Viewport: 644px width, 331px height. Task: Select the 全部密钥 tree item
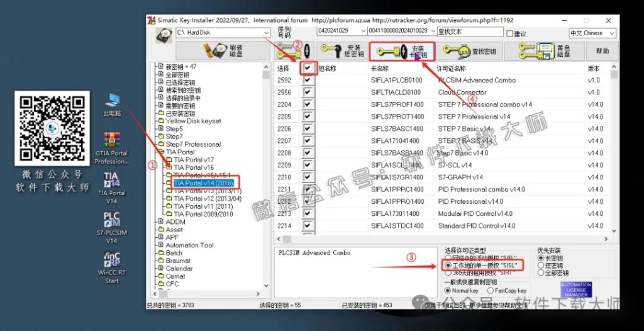pyautogui.click(x=177, y=74)
